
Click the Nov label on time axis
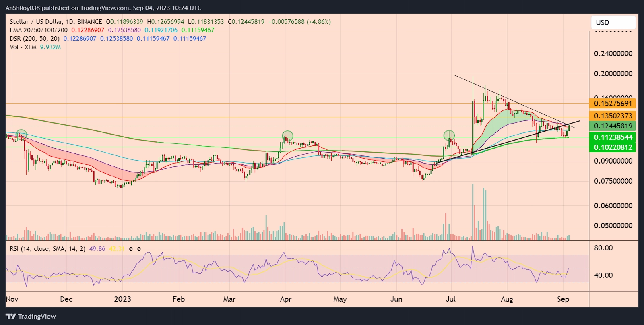(x=12, y=299)
